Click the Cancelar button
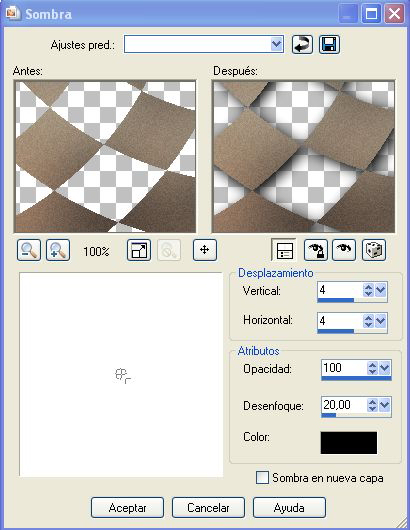The image size is (410, 530). 208,507
